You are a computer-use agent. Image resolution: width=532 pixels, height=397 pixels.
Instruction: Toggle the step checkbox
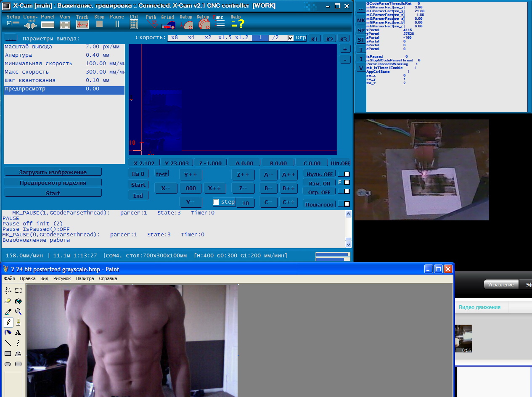(x=216, y=202)
